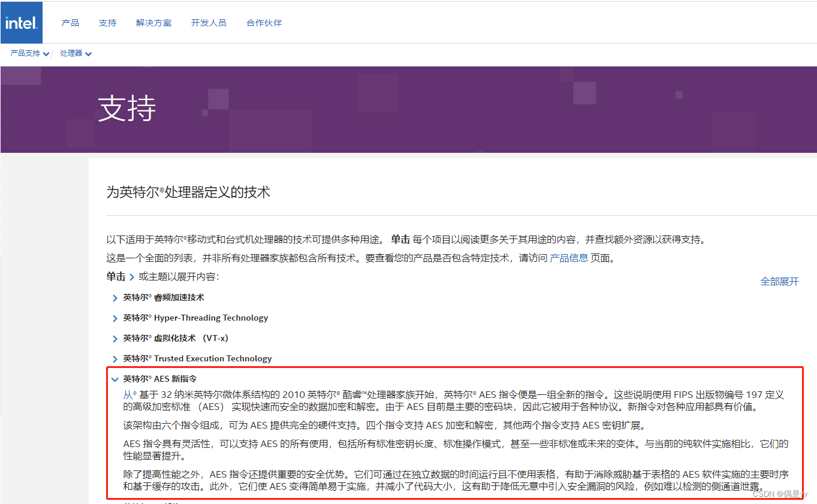Image resolution: width=817 pixels, height=504 pixels.
Task: Click the 英特尔 Hyper-Threading Technology heading
Action: (195, 318)
